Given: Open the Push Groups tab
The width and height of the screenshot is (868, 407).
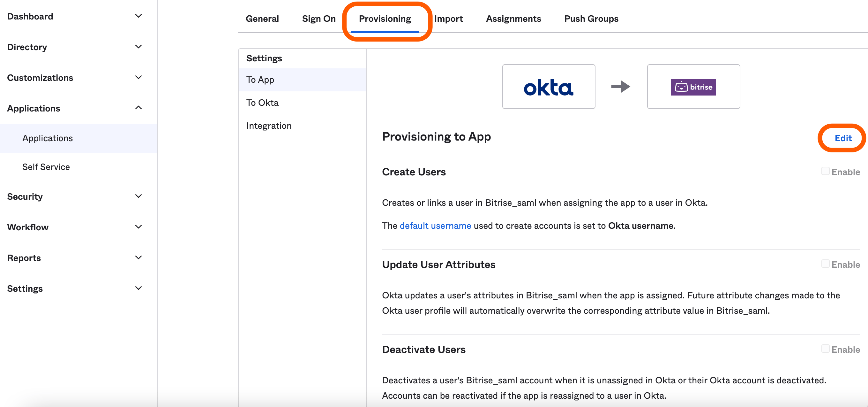Looking at the screenshot, I should click(591, 19).
